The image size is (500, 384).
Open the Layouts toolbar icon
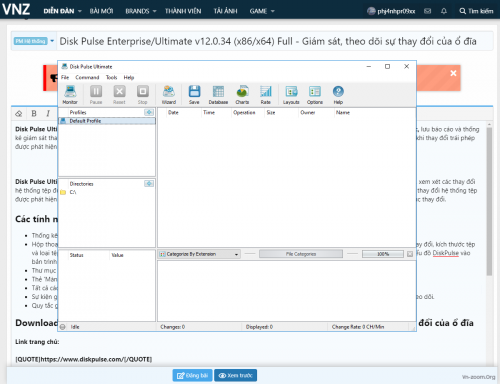point(291,95)
